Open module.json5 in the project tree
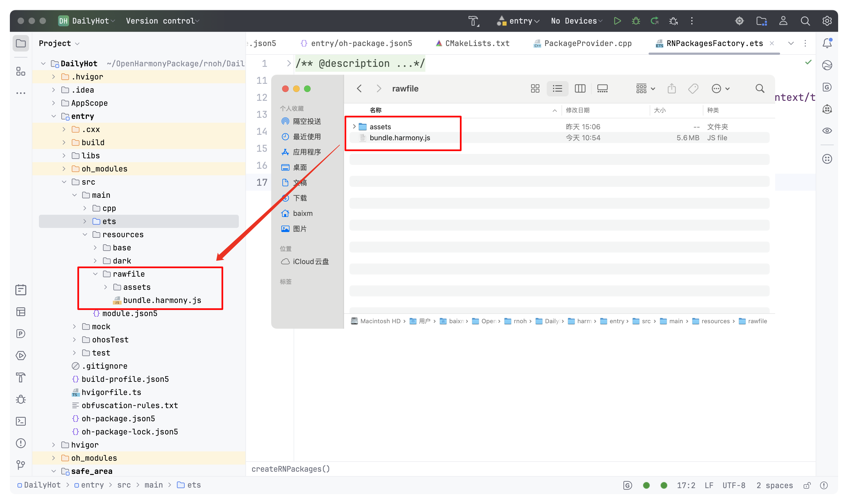 [129, 313]
